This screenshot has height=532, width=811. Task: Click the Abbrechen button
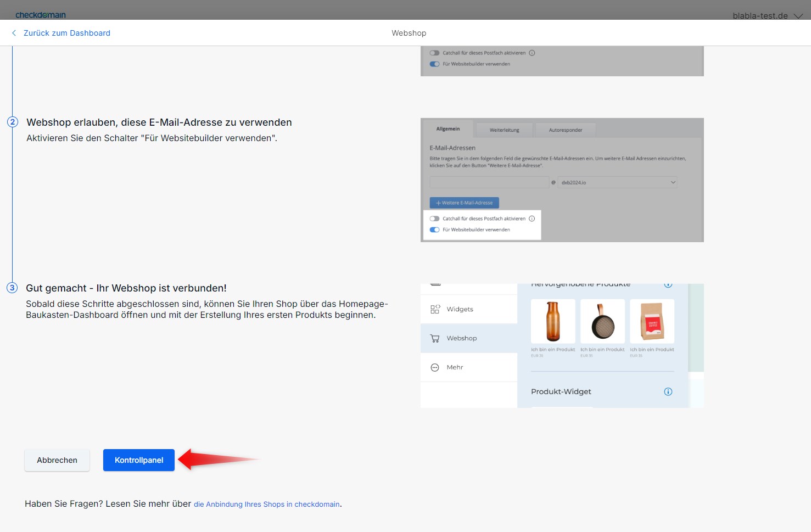click(57, 460)
